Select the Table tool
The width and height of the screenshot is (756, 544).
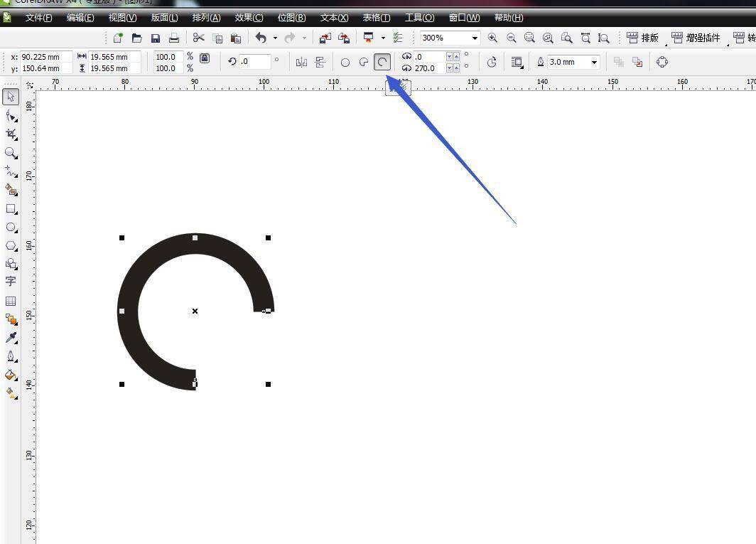(x=11, y=301)
